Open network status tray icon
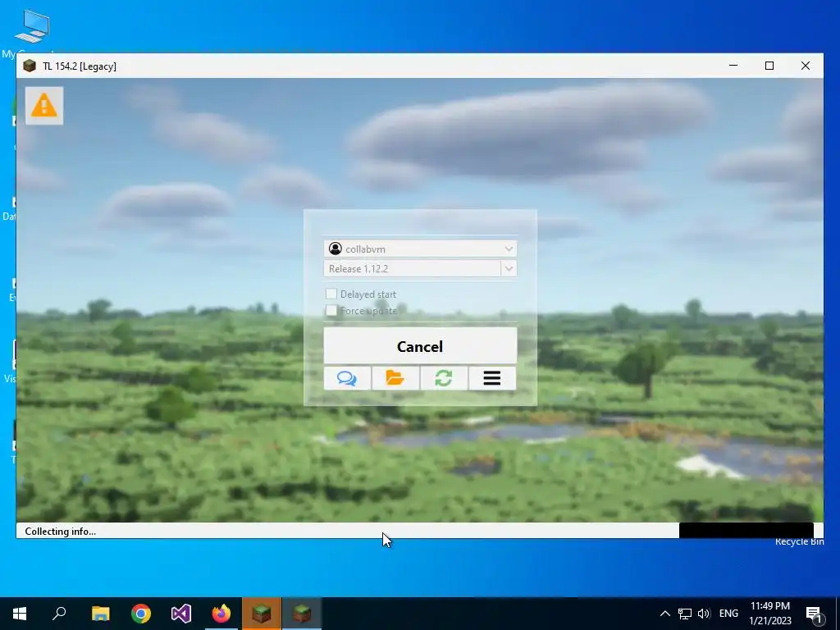 [x=685, y=614]
